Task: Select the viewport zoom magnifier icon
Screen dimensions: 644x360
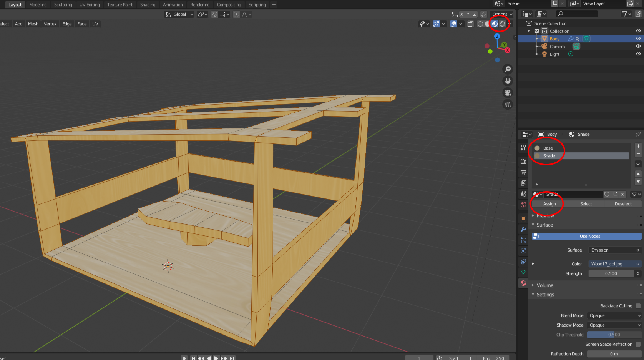Action: click(x=508, y=69)
